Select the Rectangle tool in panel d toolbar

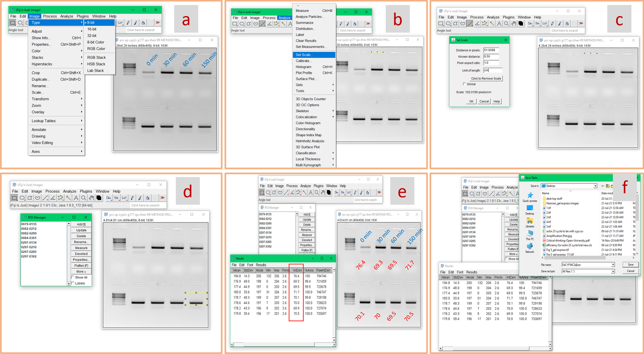pos(14,198)
